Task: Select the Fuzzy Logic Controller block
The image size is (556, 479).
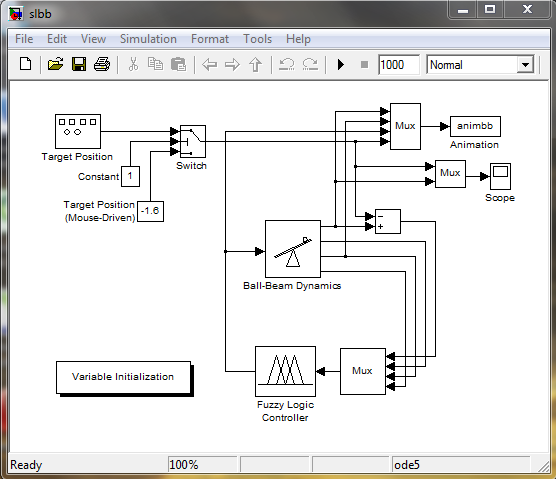Action: point(285,372)
